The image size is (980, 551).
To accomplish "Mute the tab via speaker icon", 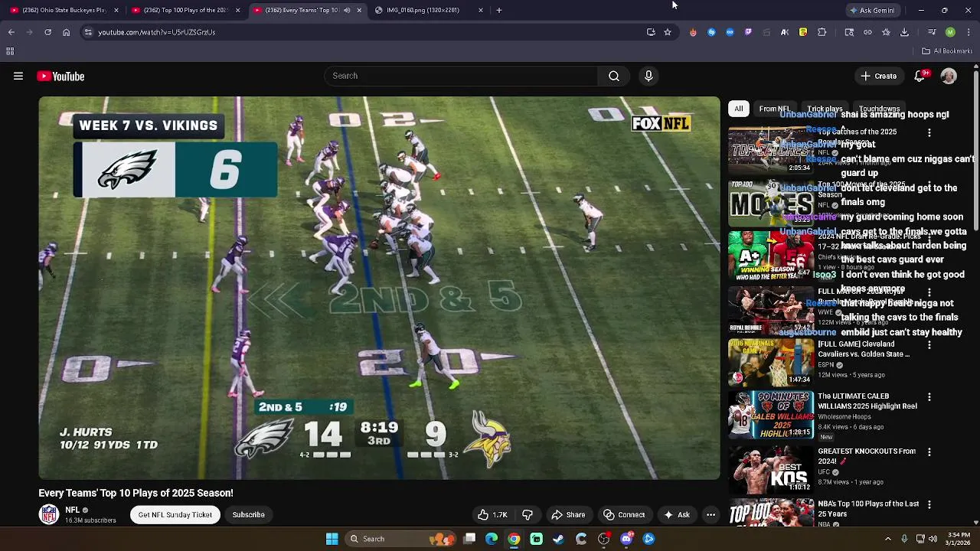I will (x=347, y=10).
